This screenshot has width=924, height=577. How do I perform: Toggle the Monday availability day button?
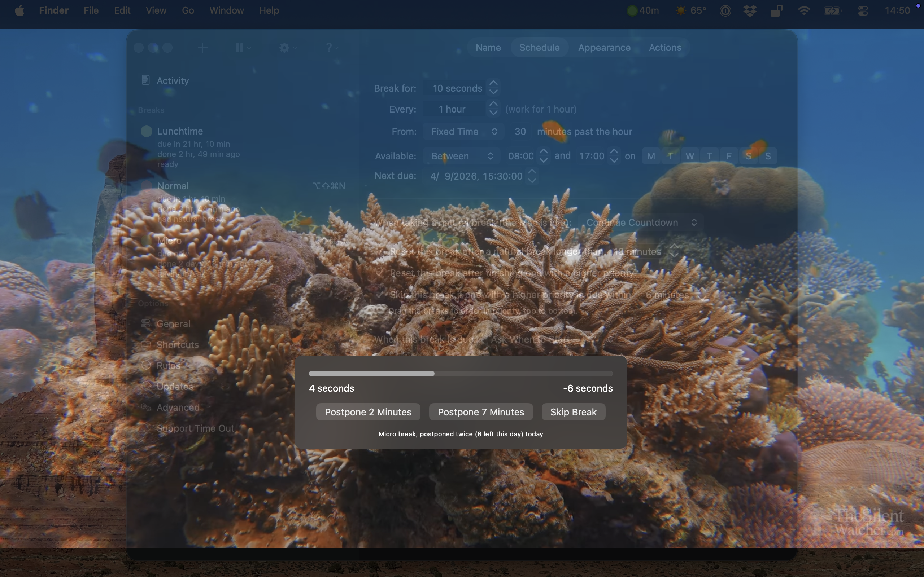(651, 156)
